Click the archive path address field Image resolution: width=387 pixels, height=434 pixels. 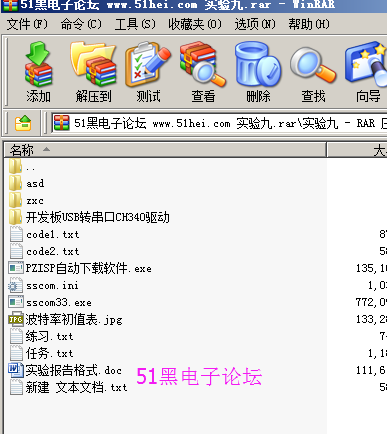tap(219, 123)
